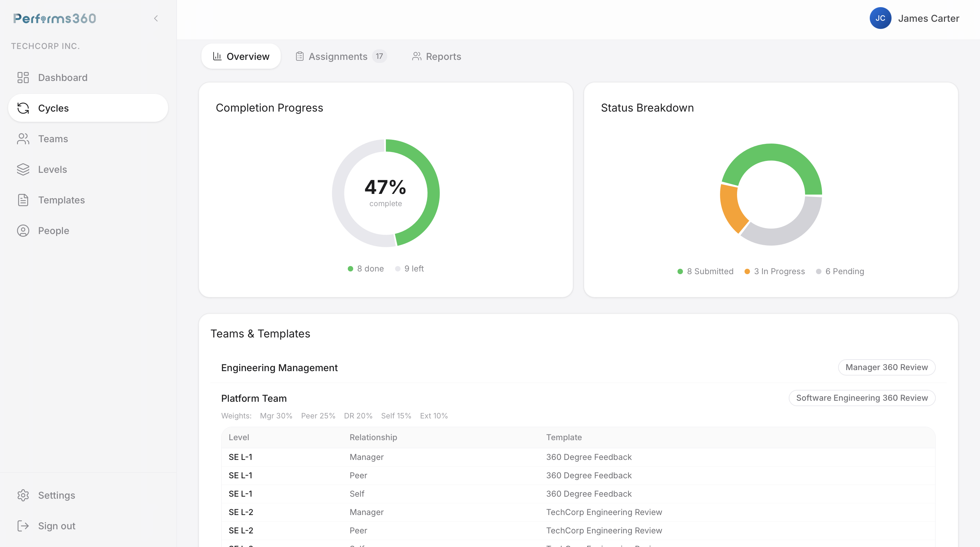This screenshot has height=547, width=980.
Task: Click the Dashboard grid icon in sidebar
Action: click(x=23, y=78)
